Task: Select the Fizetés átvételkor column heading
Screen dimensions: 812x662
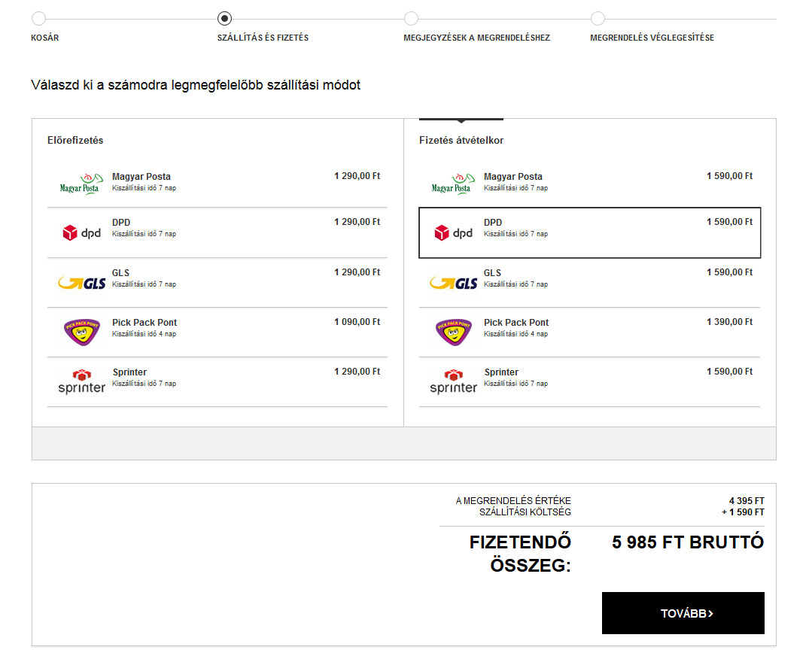Action: tap(461, 141)
